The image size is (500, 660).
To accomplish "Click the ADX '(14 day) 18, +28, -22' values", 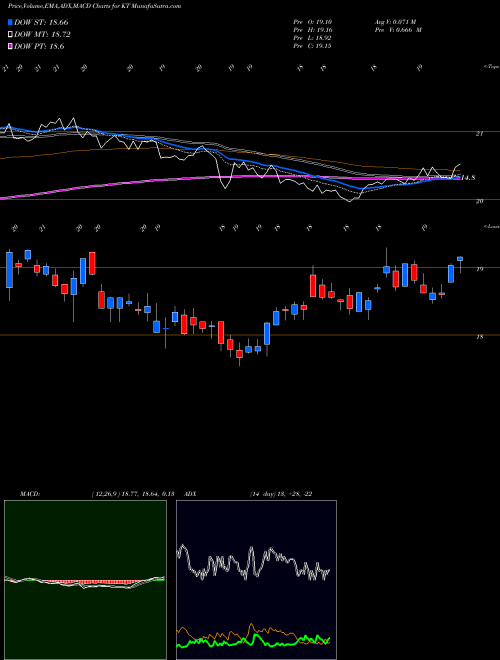I will click(x=280, y=494).
